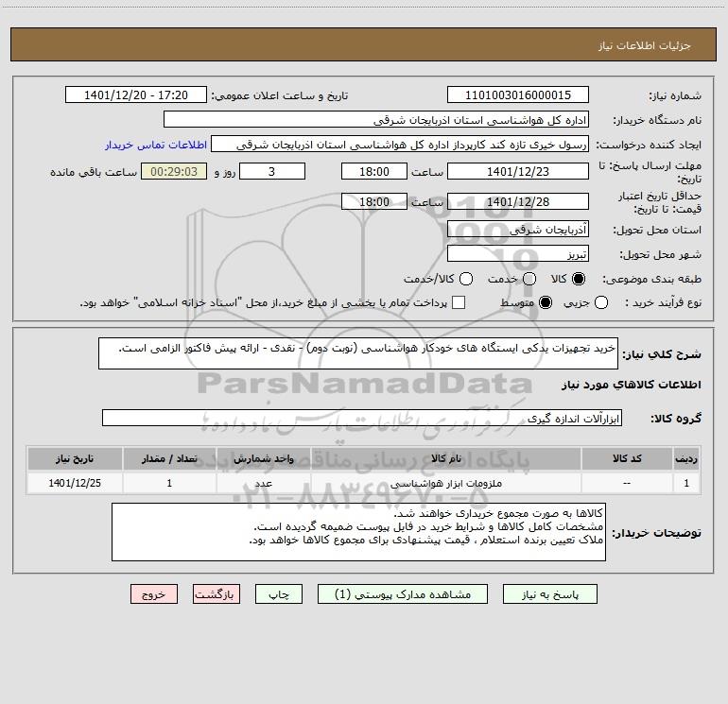Click the remaining time countdown 00:29:03
728x704 pixels.
coord(174,171)
